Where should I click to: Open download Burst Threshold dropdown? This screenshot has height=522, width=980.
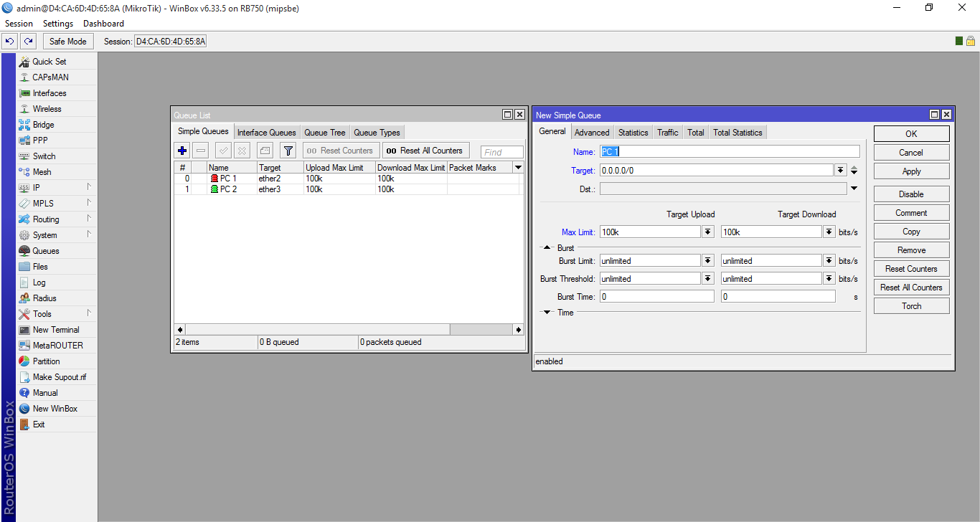point(829,279)
